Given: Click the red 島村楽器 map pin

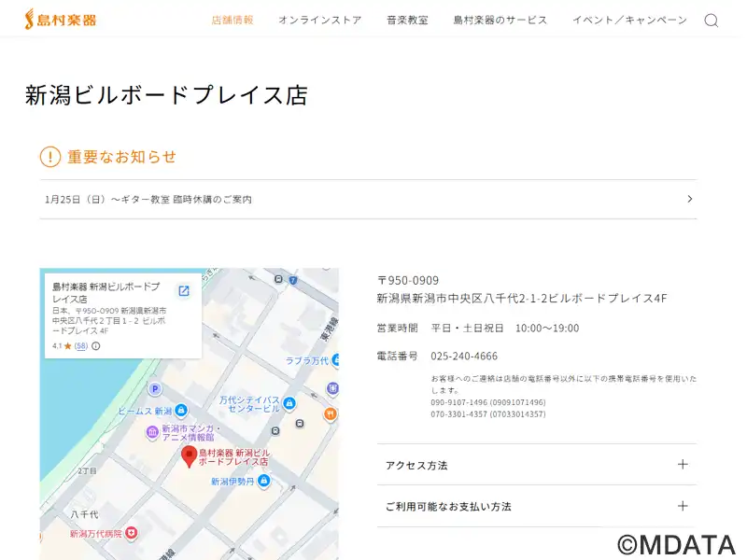Looking at the screenshot, I should pyautogui.click(x=190, y=456).
